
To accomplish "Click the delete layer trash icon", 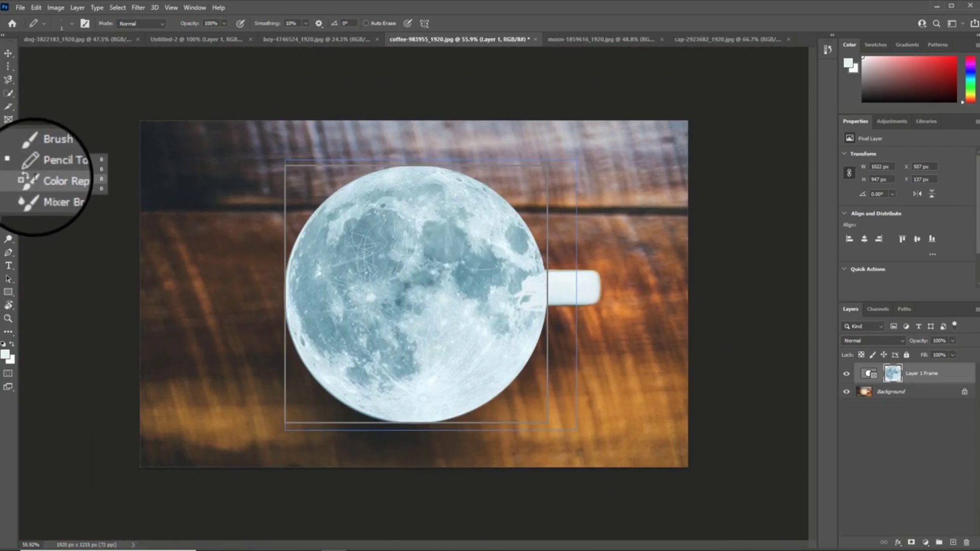I will pyautogui.click(x=966, y=542).
